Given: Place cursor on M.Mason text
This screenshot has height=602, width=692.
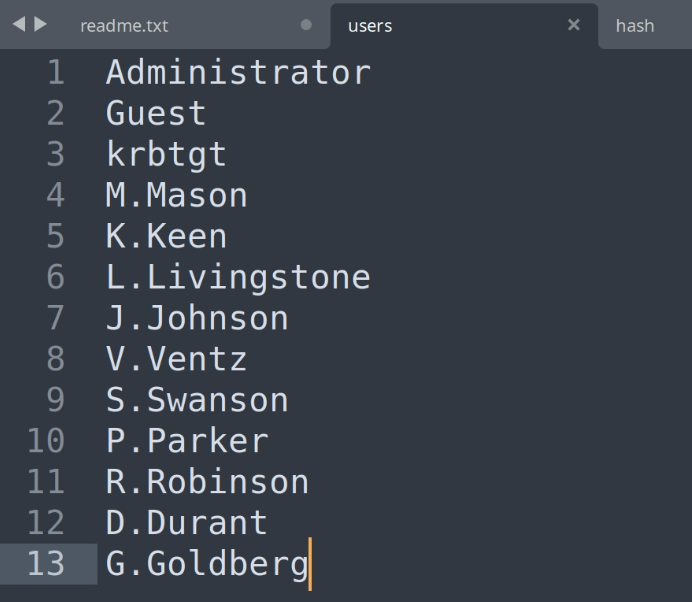Looking at the screenshot, I should [176, 196].
